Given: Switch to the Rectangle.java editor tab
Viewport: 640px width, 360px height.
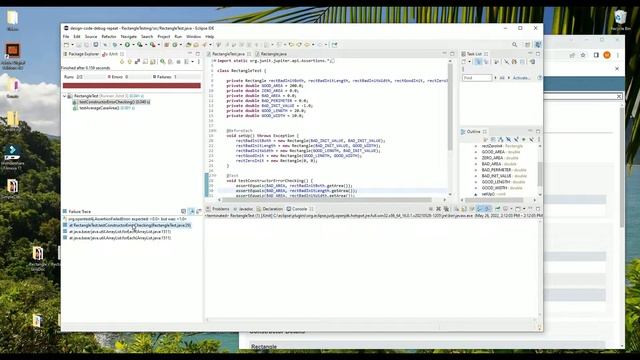Looking at the screenshot, I should pyautogui.click(x=271, y=54).
